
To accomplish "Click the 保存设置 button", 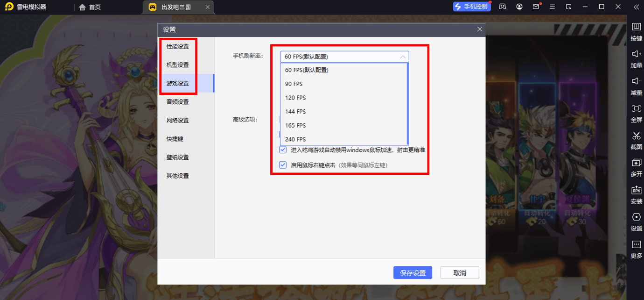I will tap(413, 273).
